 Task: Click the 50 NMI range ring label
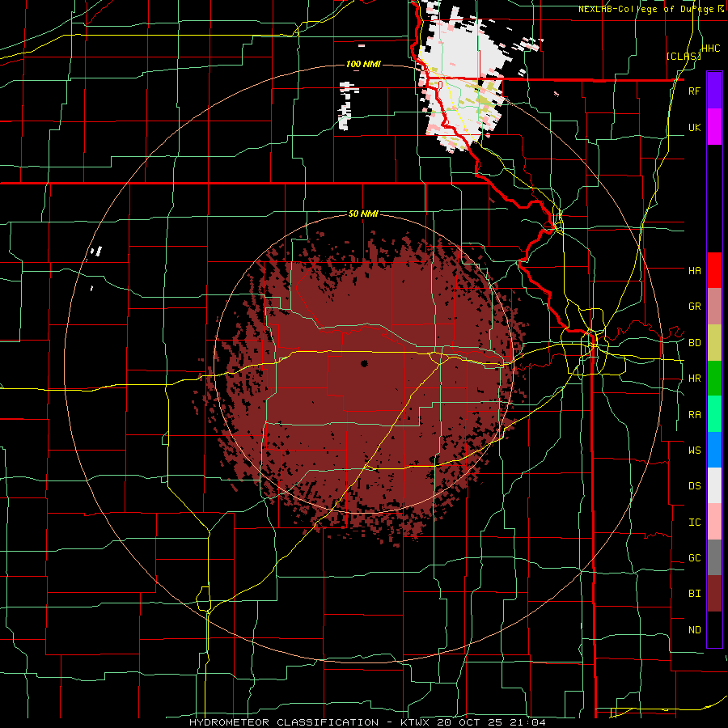(363, 214)
